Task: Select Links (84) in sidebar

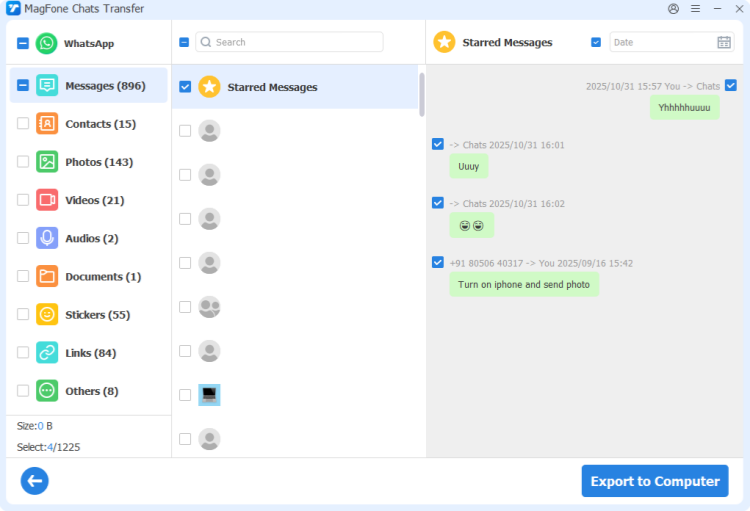Action: [x=88, y=353]
